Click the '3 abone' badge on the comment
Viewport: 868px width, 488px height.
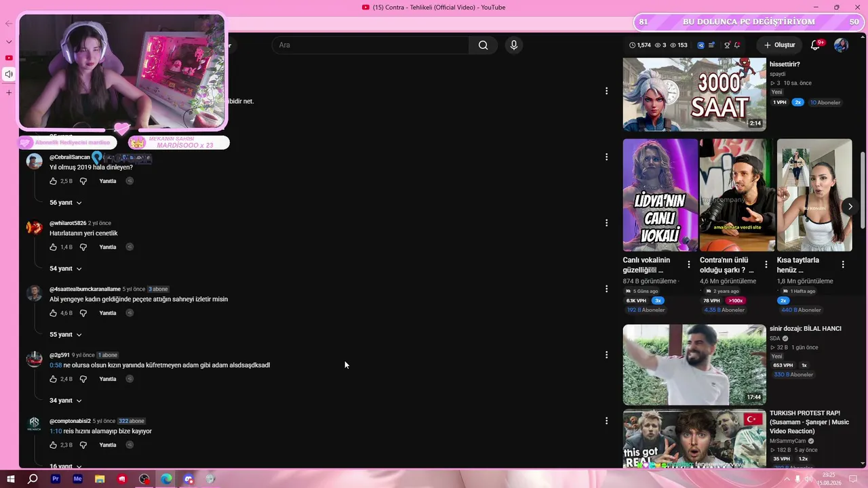point(158,289)
